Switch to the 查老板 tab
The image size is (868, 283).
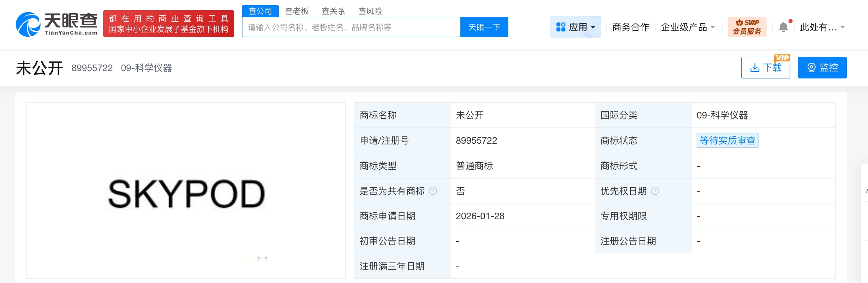click(297, 11)
